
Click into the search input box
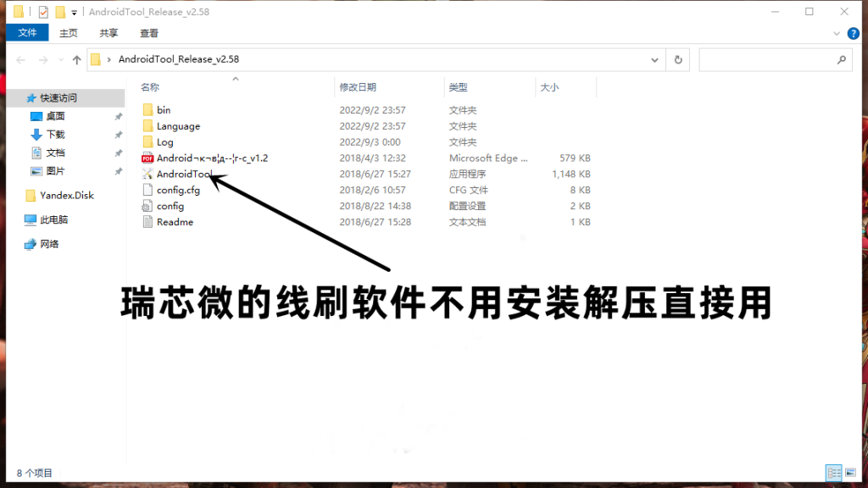(x=767, y=60)
